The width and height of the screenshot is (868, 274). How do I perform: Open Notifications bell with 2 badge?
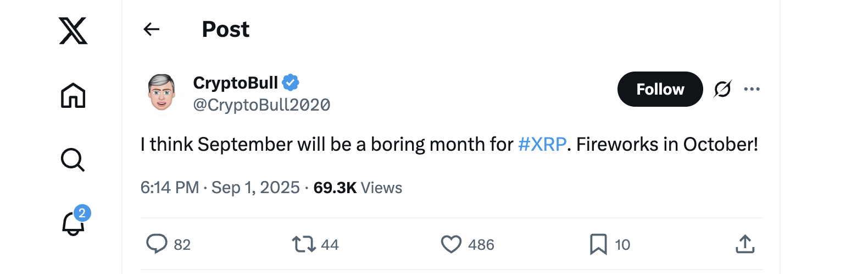73,223
